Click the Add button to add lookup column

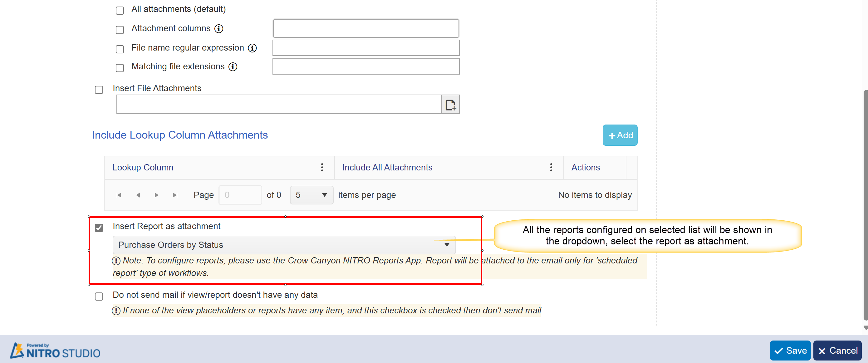(x=618, y=135)
